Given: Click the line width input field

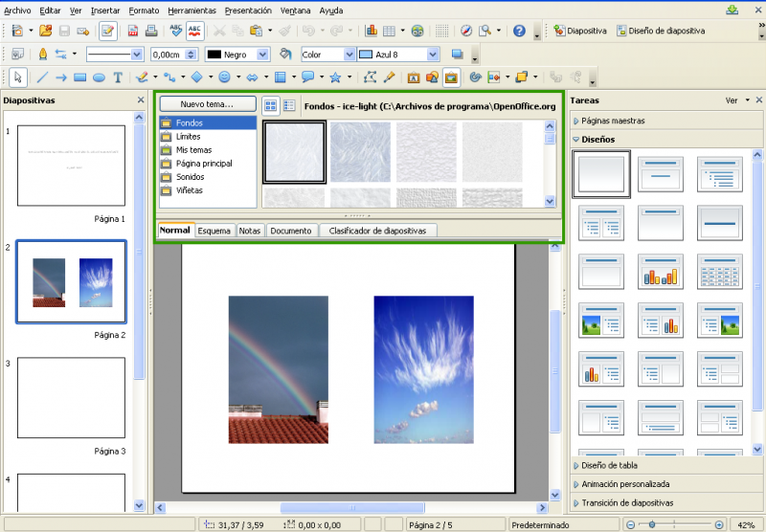Looking at the screenshot, I should click(169, 55).
